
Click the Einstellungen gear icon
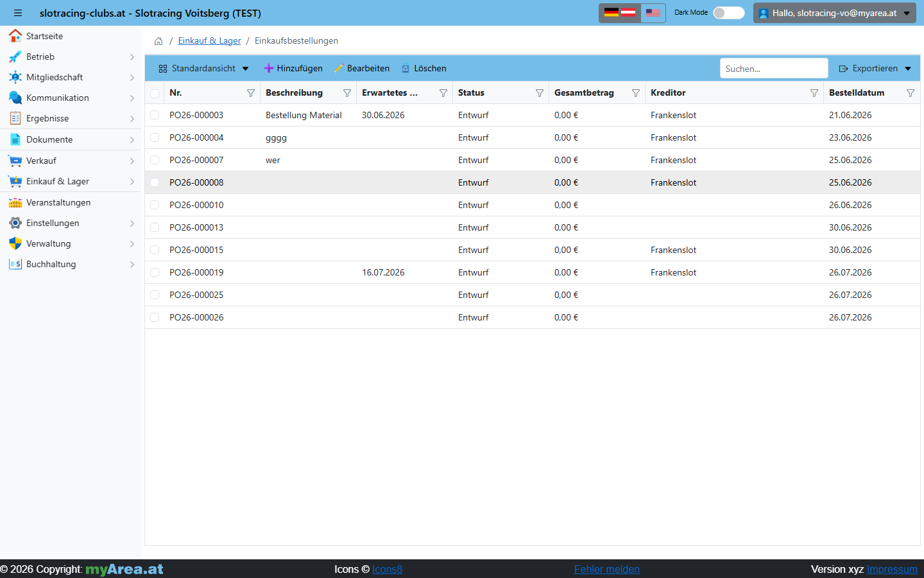15,223
